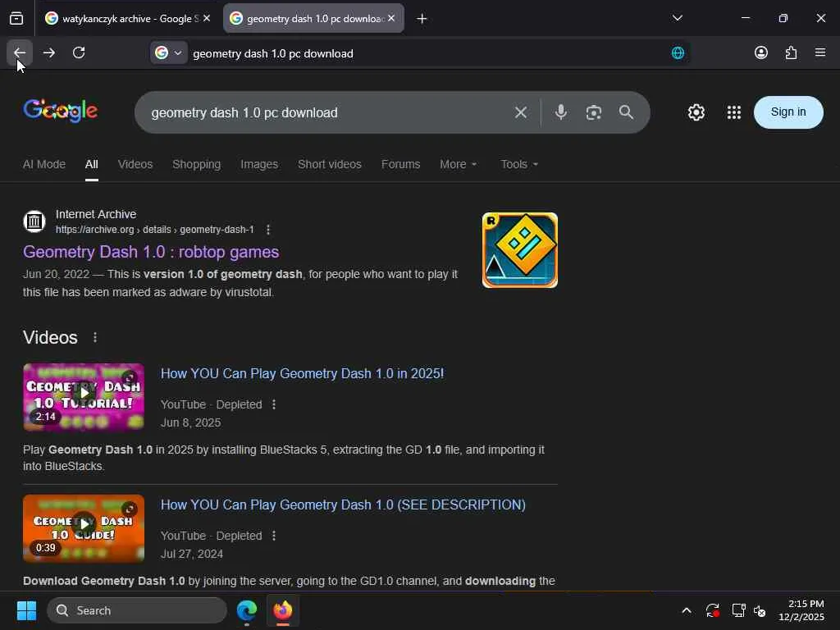The image size is (840, 630).
Task: Click the 'Jun 20, 2022' snippet text
Action: (57, 274)
